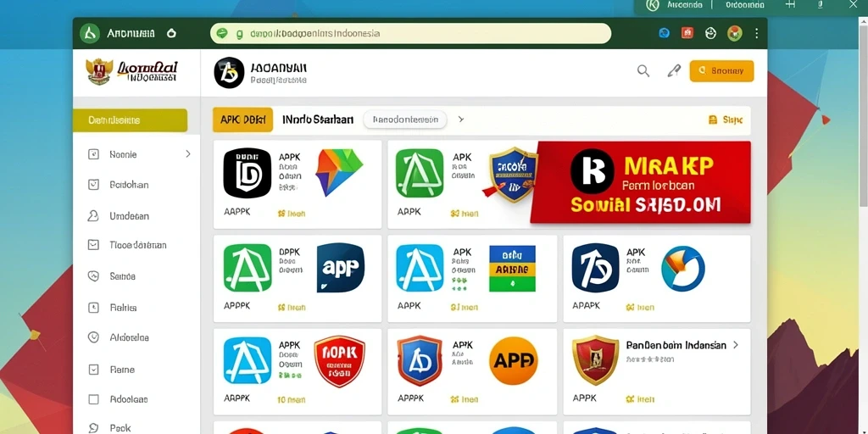Open the black D app icon
The width and height of the screenshot is (868, 434).
coord(247,173)
